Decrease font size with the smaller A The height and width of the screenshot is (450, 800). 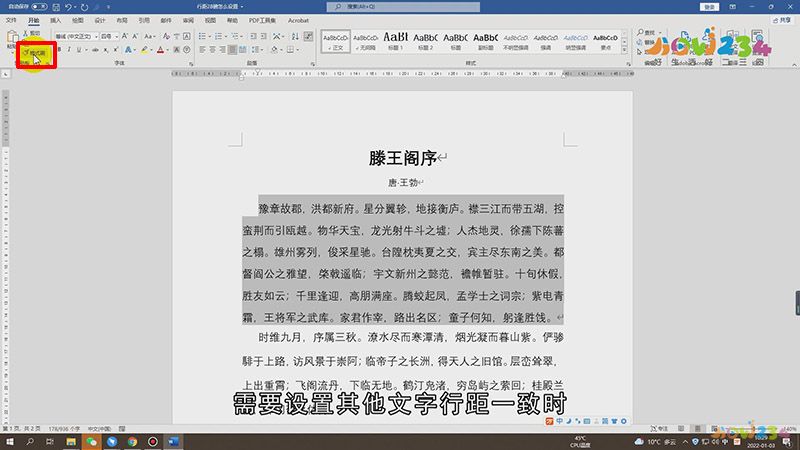tap(135, 36)
